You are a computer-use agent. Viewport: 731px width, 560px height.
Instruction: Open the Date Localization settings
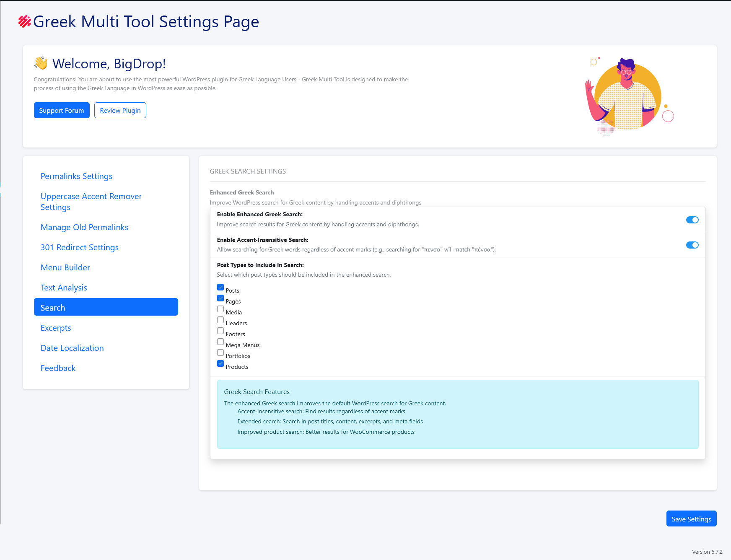click(x=72, y=348)
